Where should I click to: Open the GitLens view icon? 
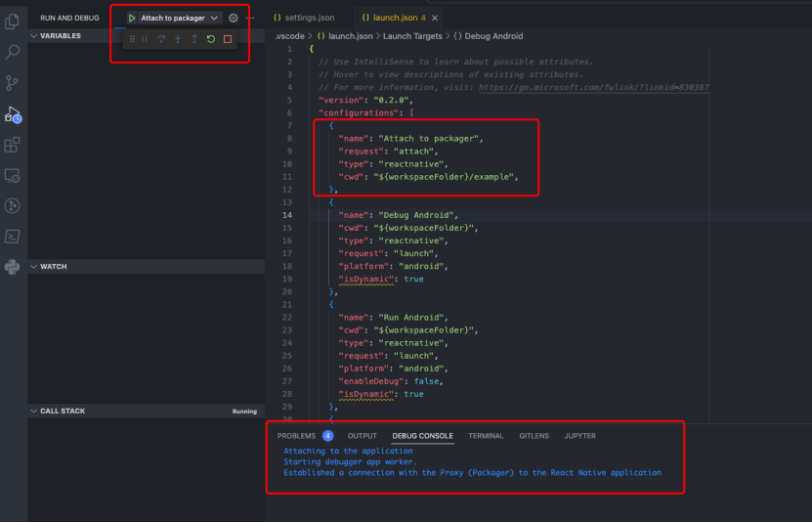coord(12,206)
